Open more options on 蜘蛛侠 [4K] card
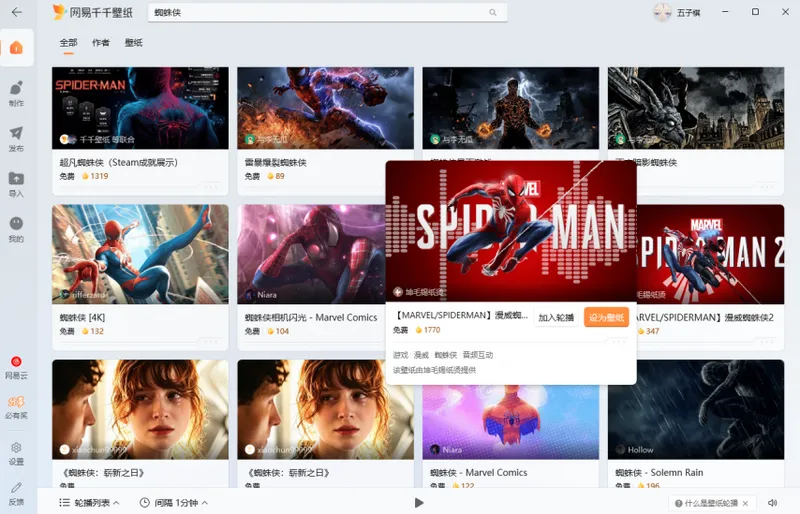800x514 pixels. pos(211,341)
